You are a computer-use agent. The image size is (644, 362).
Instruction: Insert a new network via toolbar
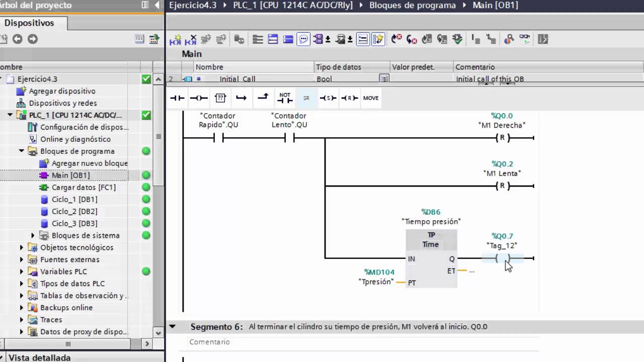tap(176, 39)
